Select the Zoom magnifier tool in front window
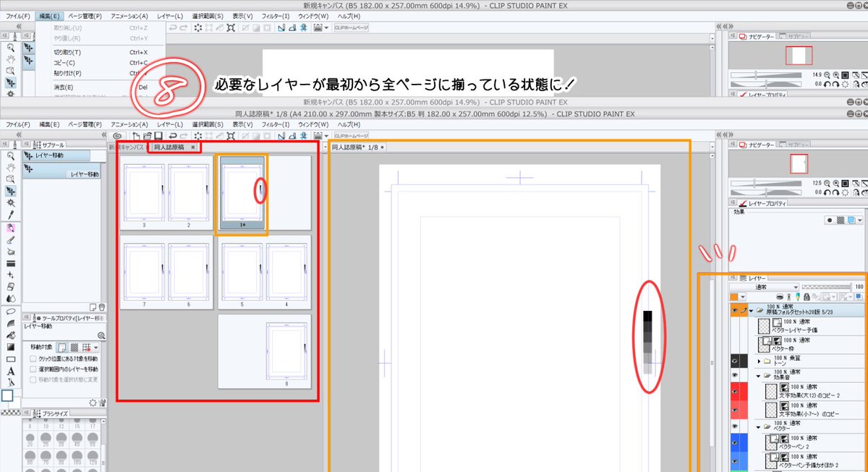Viewport: 868px width, 472px height. 11,155
